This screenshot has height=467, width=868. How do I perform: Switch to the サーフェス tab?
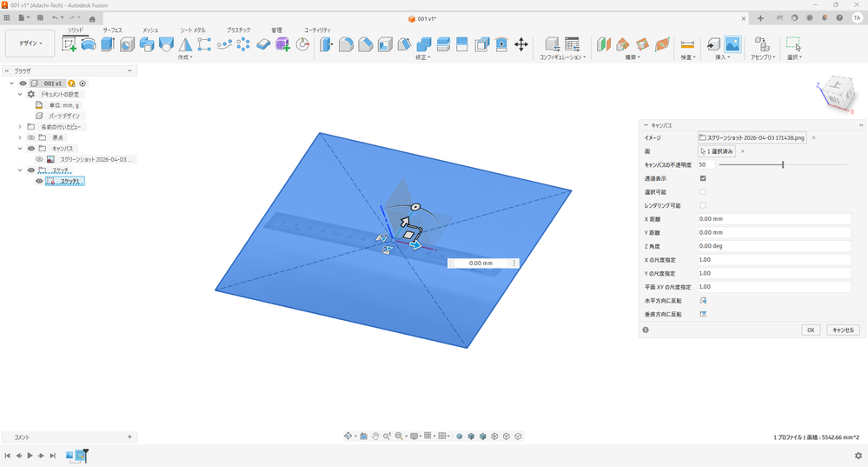[x=112, y=30]
